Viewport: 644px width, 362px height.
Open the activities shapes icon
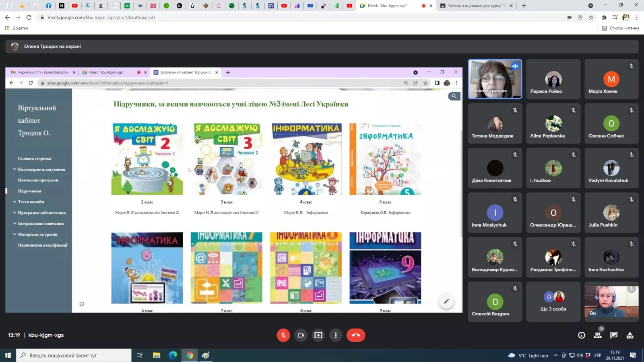pos(630,335)
